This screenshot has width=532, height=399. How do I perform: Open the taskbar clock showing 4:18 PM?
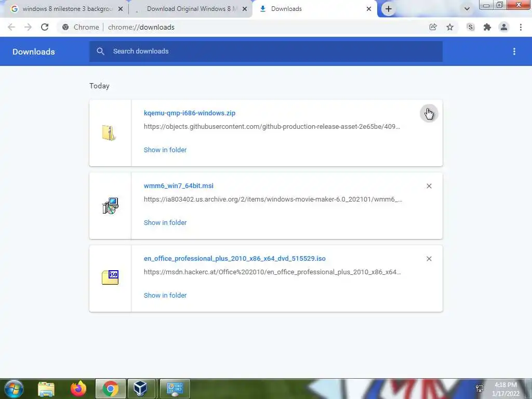point(506,389)
